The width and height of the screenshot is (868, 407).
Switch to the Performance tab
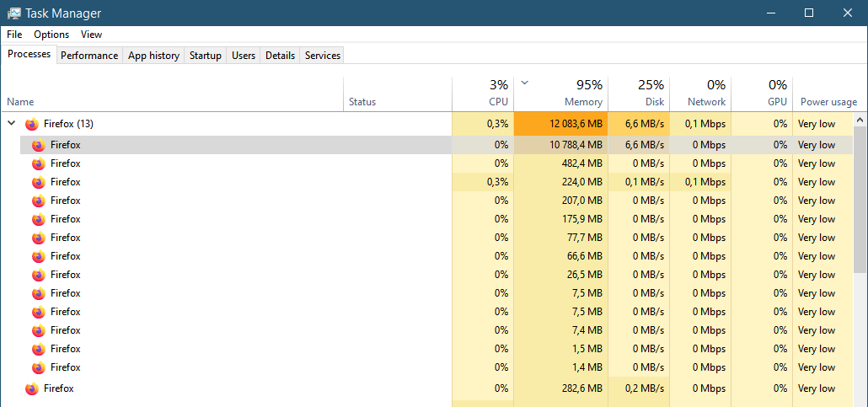[x=89, y=56]
